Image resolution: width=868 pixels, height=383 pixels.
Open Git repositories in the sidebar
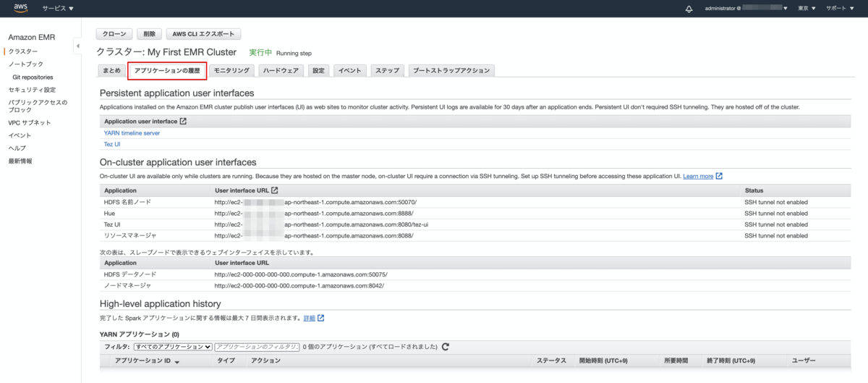(33, 77)
